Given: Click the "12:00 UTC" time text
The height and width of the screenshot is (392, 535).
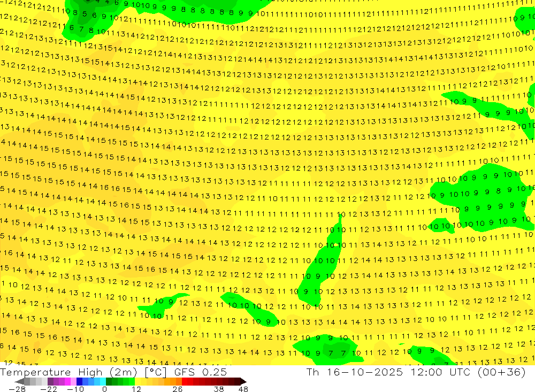Looking at the screenshot, I should tap(440, 372).
